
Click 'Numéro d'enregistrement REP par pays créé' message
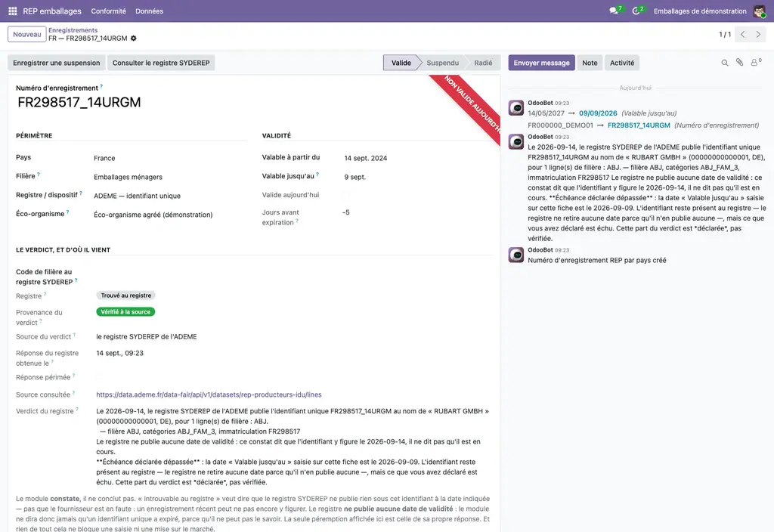point(597,260)
